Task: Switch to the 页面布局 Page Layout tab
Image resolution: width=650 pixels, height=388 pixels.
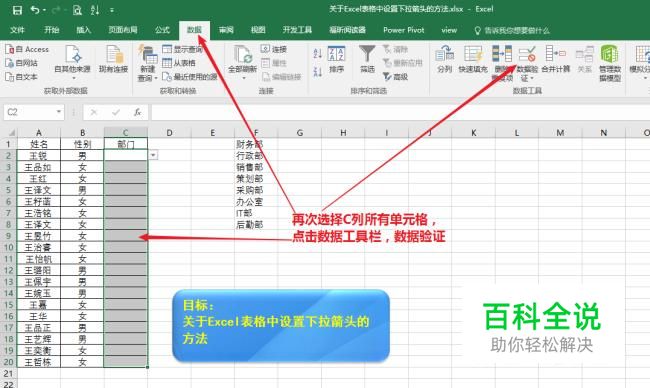Action: (x=123, y=30)
